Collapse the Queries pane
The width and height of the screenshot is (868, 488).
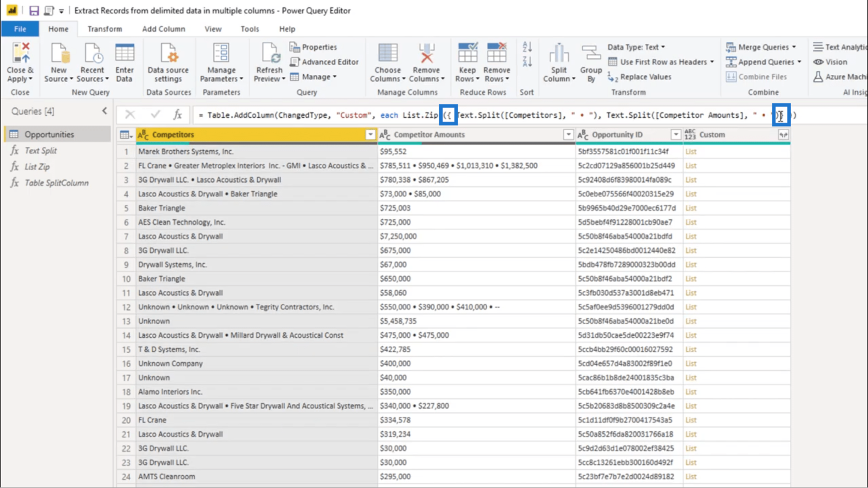(x=104, y=111)
